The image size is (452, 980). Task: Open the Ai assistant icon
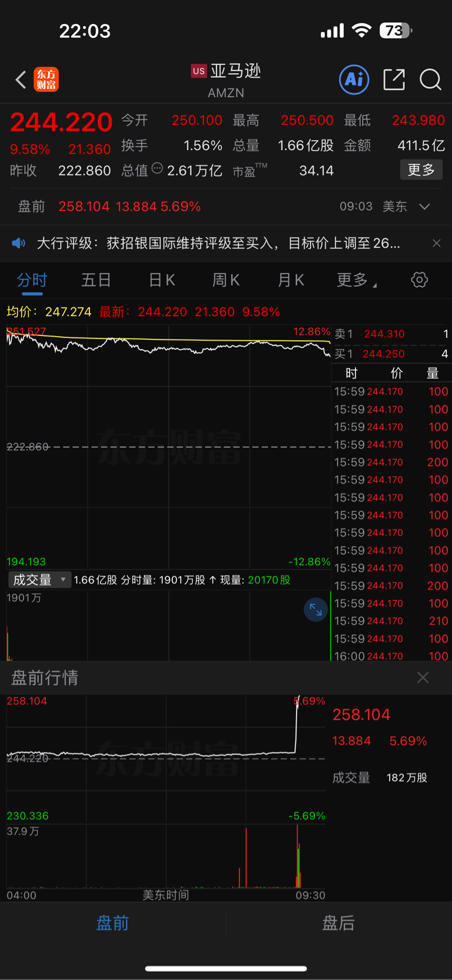click(354, 79)
